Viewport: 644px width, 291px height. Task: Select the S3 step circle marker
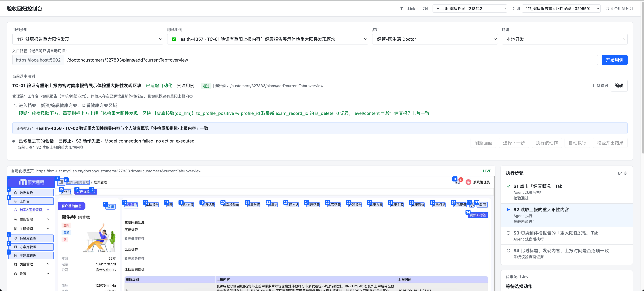pos(508,233)
